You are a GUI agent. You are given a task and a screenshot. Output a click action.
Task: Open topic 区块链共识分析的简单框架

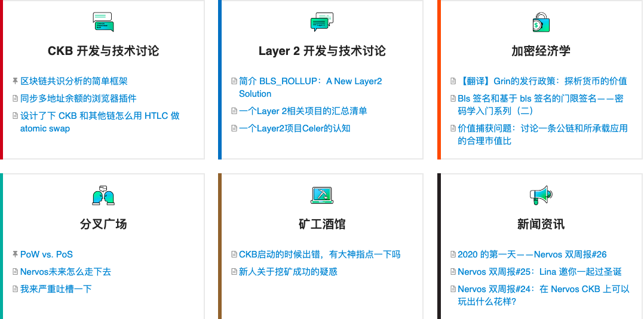74,81
